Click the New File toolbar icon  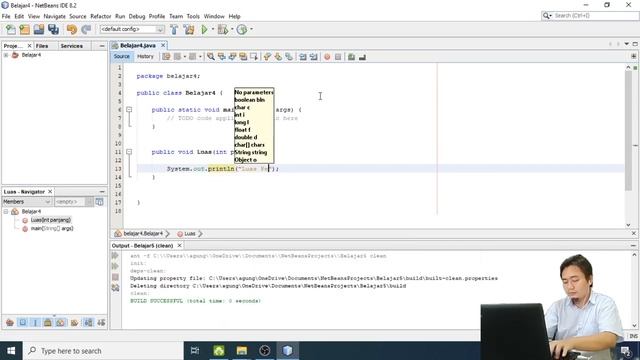(x=11, y=29)
